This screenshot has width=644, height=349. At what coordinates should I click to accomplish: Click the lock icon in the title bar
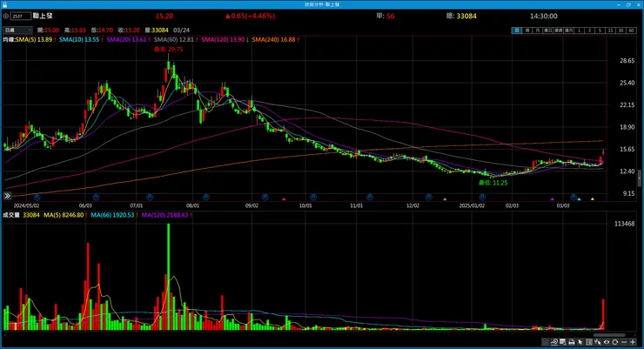coord(5,4)
